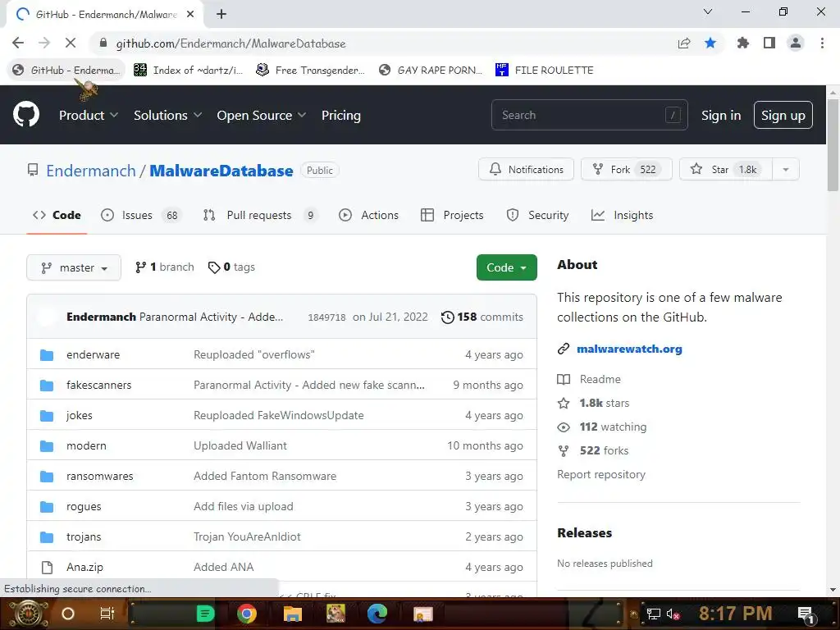This screenshot has width=840, height=630.
Task: Bookmark star icon in address bar
Action: coord(710,43)
